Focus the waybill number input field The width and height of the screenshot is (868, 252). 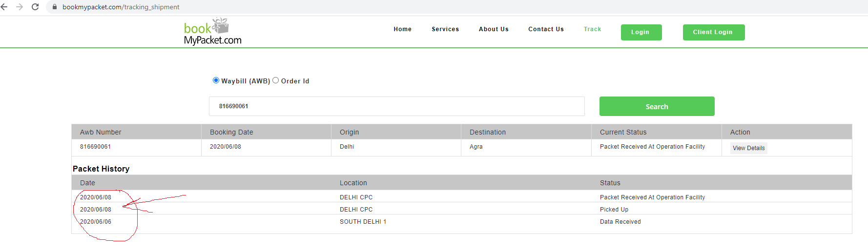point(396,106)
